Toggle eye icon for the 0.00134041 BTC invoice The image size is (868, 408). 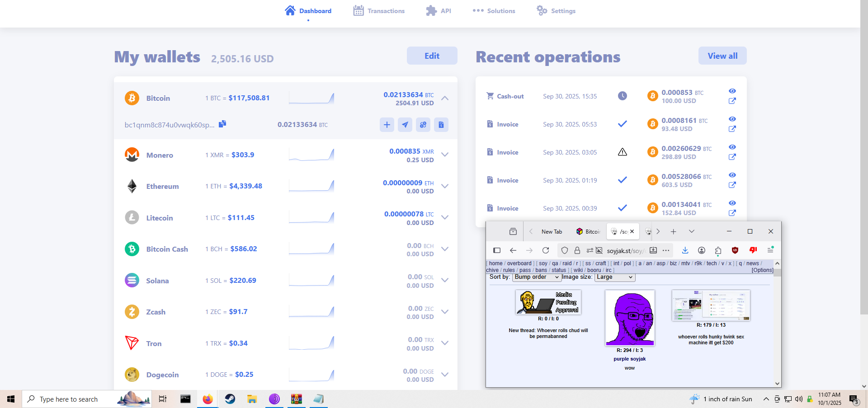(x=732, y=203)
